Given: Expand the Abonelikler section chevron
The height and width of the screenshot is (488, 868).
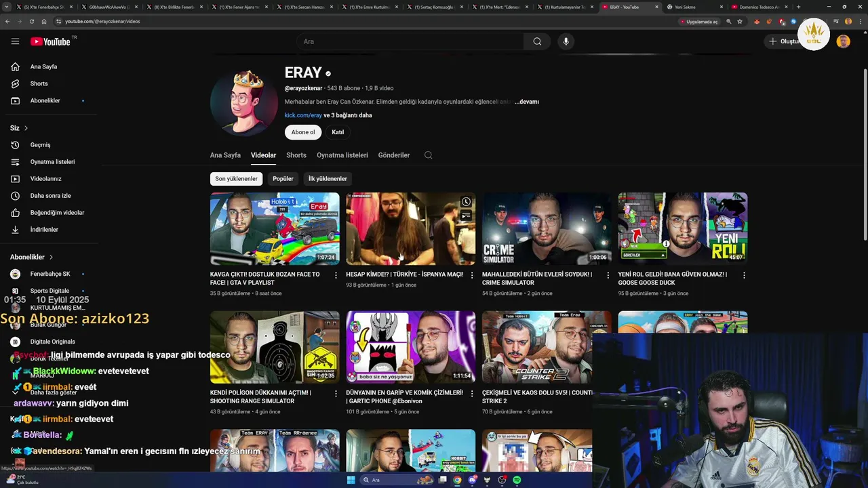Looking at the screenshot, I should [x=51, y=257].
